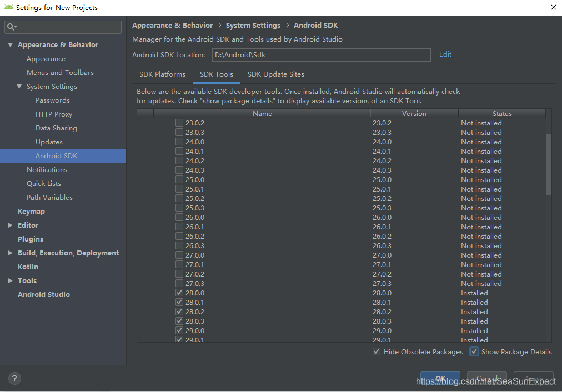Open the help question mark button
Viewport: 562px width, 392px height.
pyautogui.click(x=14, y=378)
